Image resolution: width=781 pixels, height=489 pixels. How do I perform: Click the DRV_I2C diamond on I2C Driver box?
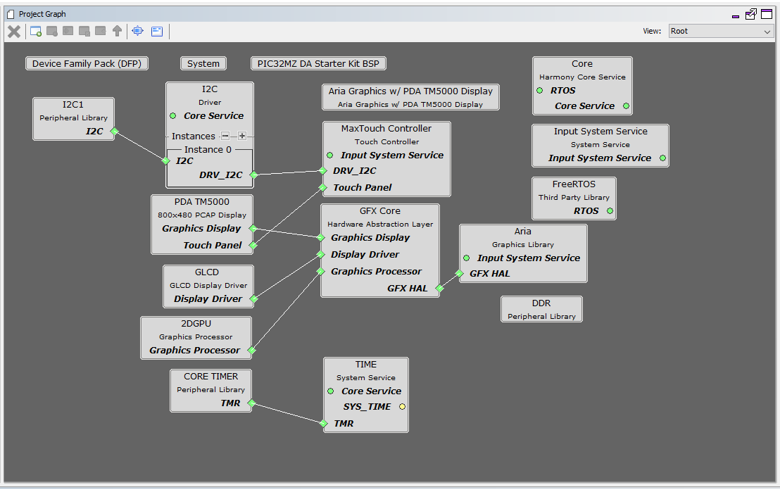(254, 175)
